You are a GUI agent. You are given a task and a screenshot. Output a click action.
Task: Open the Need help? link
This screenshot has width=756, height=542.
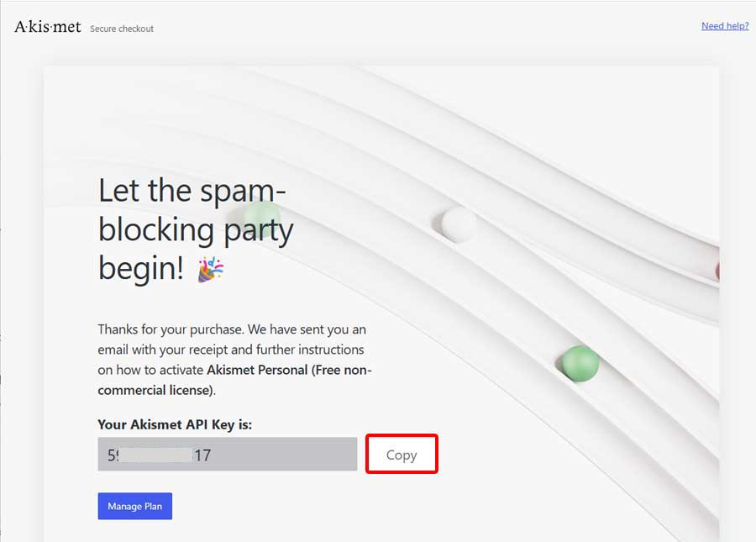pos(724,26)
